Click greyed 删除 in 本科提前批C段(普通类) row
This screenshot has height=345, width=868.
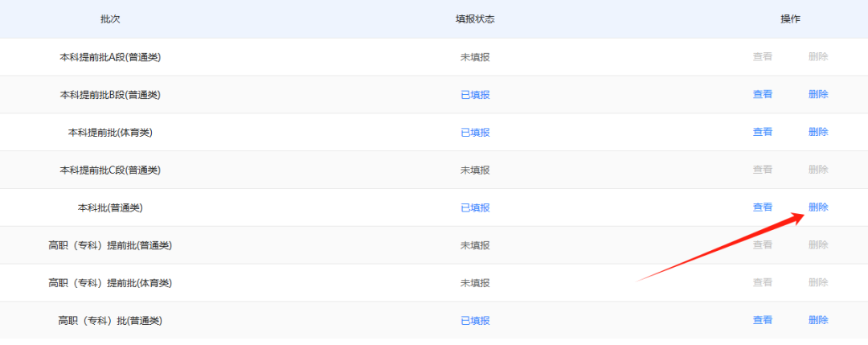[818, 170]
